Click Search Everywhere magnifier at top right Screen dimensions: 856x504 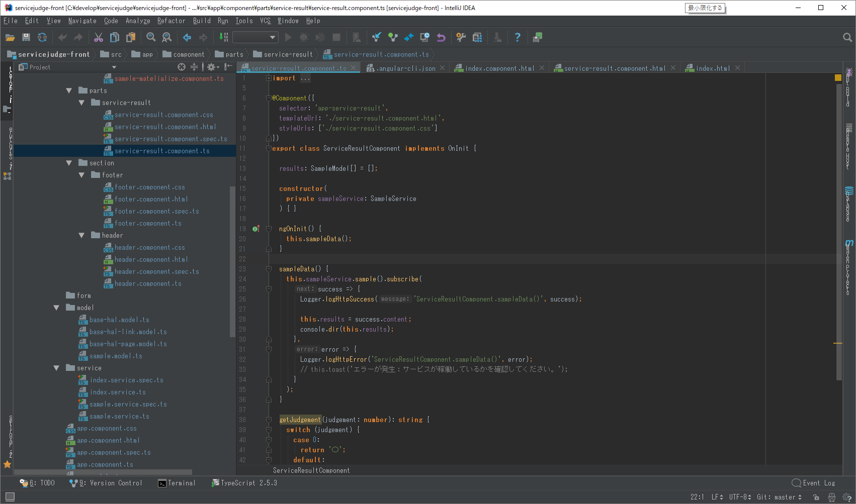click(x=847, y=37)
